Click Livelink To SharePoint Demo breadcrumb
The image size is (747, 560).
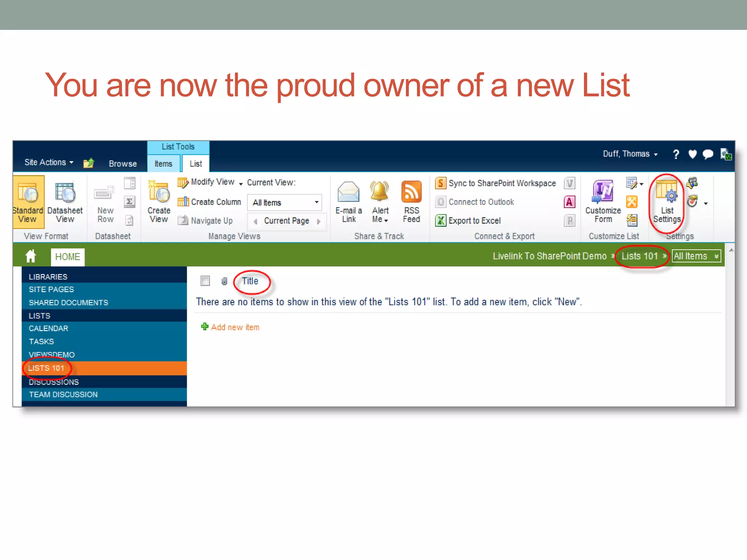click(x=550, y=256)
